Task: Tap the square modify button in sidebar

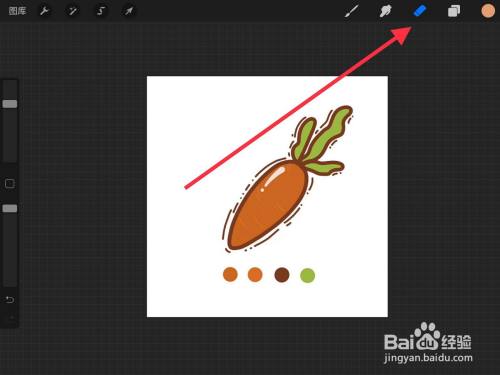Action: (x=10, y=183)
